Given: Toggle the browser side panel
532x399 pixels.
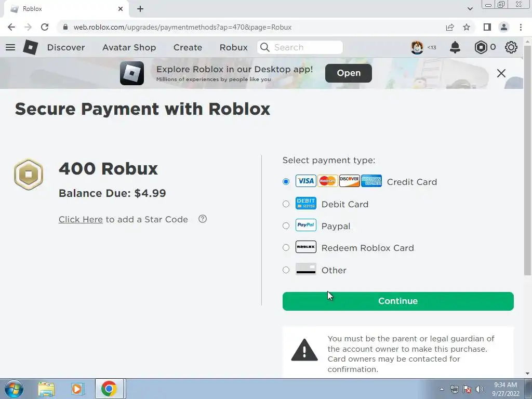Looking at the screenshot, I should [487, 27].
